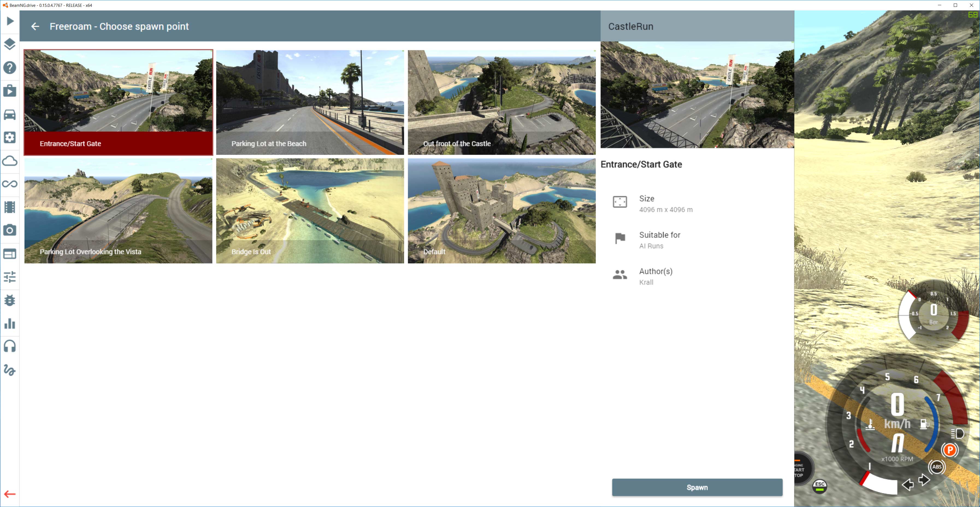Click the headlight indicator on gauge

pyautogui.click(x=957, y=433)
